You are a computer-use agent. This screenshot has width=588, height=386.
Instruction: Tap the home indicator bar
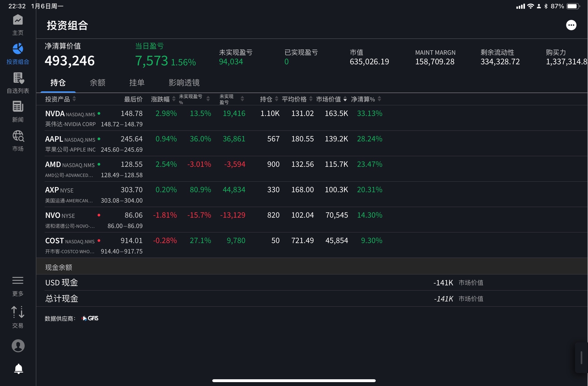click(294, 381)
